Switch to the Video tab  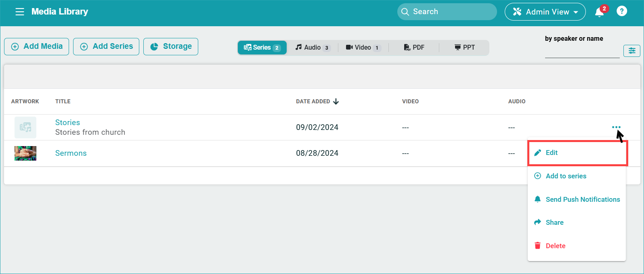(363, 48)
